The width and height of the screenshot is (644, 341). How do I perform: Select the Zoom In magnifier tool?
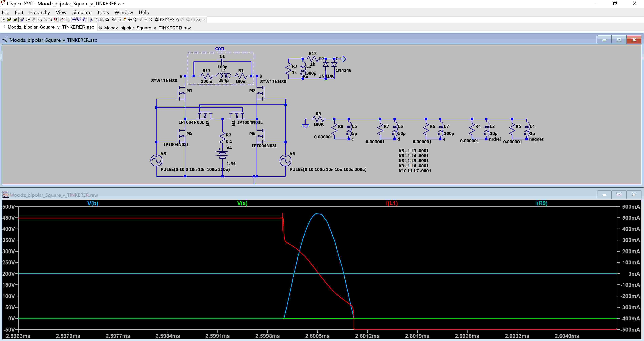(x=40, y=20)
